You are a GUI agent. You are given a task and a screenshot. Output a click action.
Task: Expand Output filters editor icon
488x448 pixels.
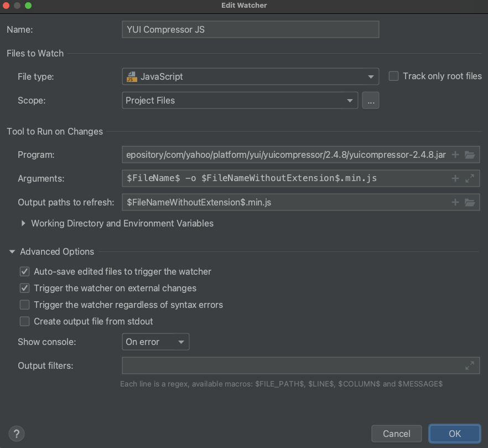click(470, 365)
